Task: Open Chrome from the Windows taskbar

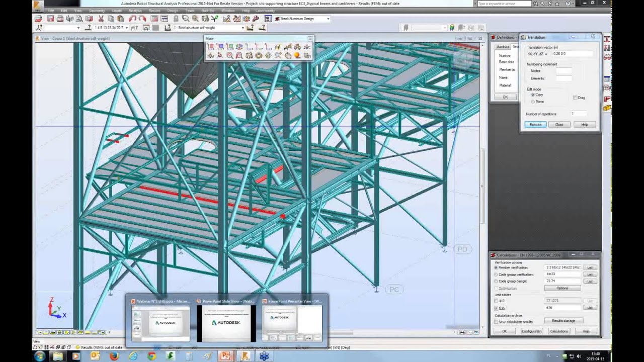Action: (152, 355)
